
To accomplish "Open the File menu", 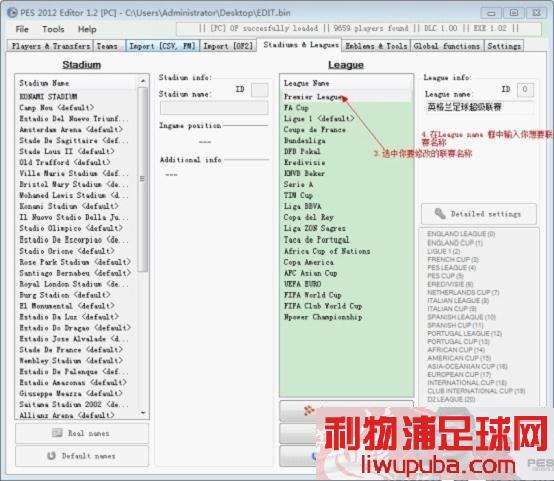I will tap(22, 29).
